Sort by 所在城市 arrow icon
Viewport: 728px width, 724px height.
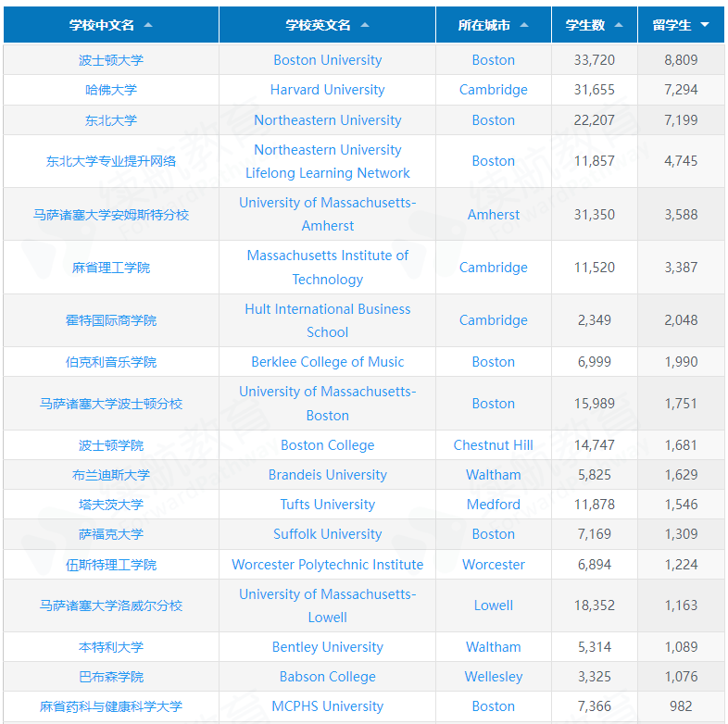click(524, 25)
